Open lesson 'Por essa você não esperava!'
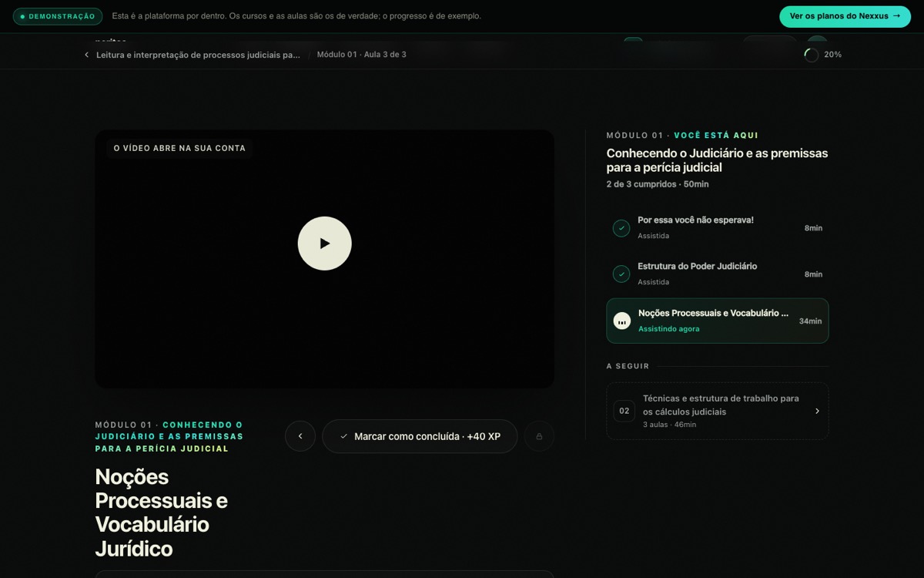 pyautogui.click(x=718, y=227)
